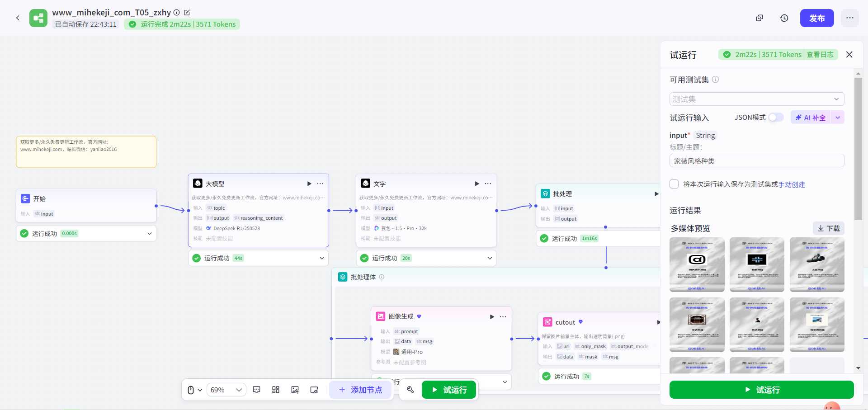
Task: Click the duplicate workflow icon in the header
Action: (759, 18)
